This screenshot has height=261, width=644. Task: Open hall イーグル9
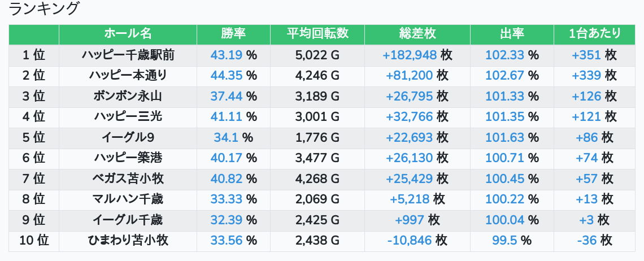128,137
